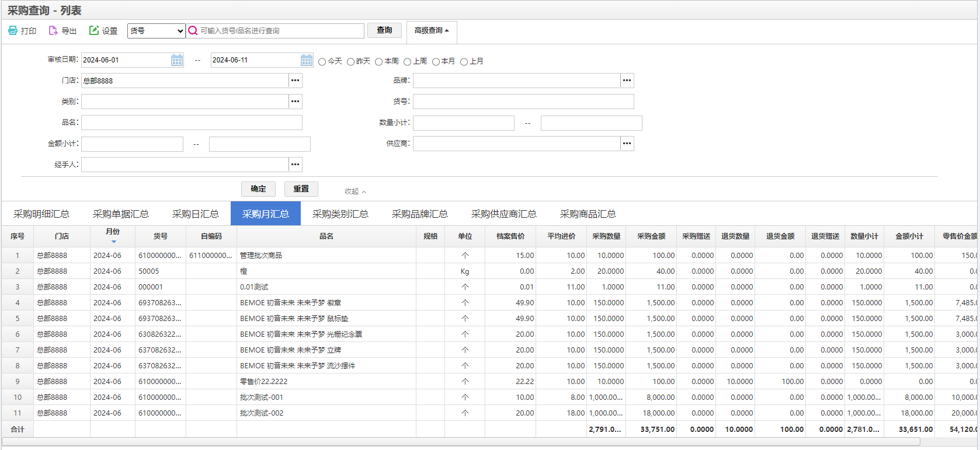Click the sort arrow under 月份 column
This screenshot has width=980, height=450.
(113, 242)
